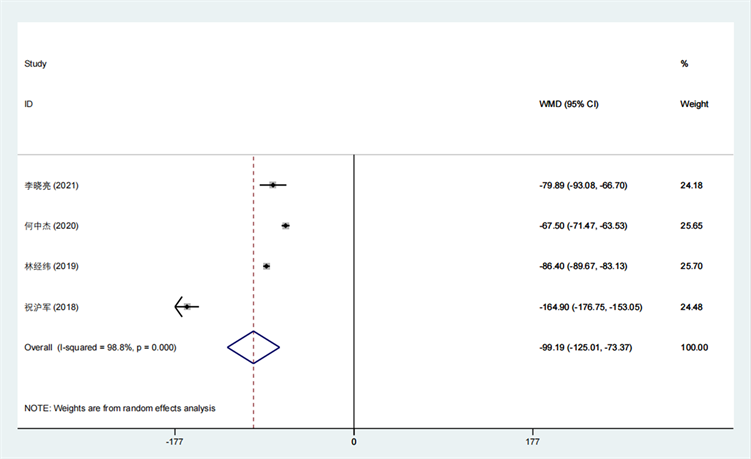Select the Overall pooled effect diamond

pyautogui.click(x=253, y=347)
